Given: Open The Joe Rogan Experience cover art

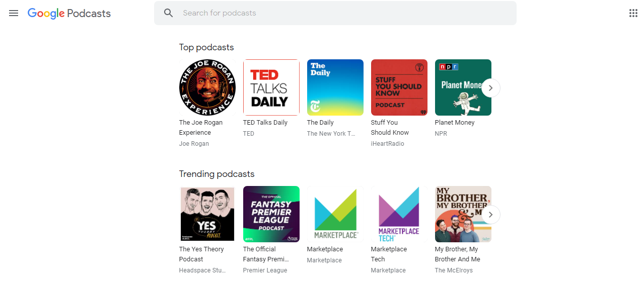Looking at the screenshot, I should pos(207,87).
